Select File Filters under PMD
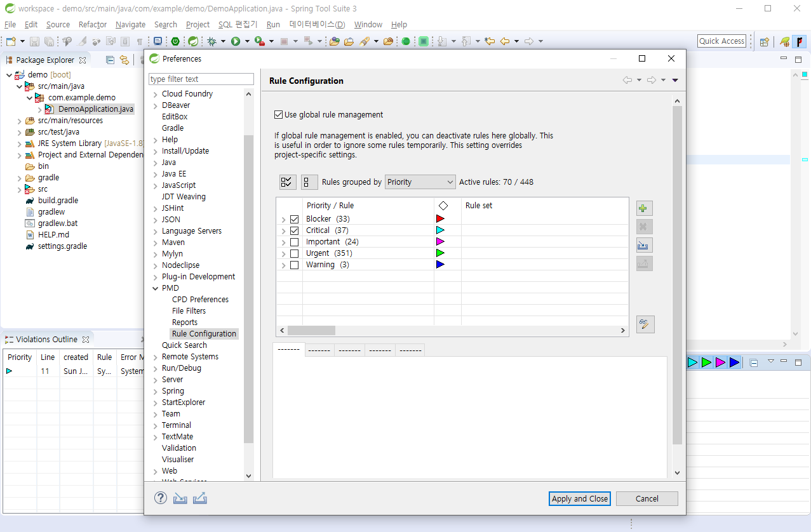Viewport: 811px width, 532px height. (189, 311)
